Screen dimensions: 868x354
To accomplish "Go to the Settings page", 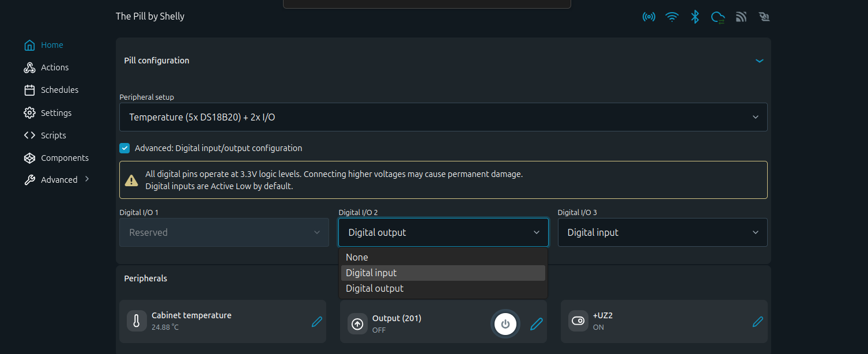I will click(x=56, y=112).
